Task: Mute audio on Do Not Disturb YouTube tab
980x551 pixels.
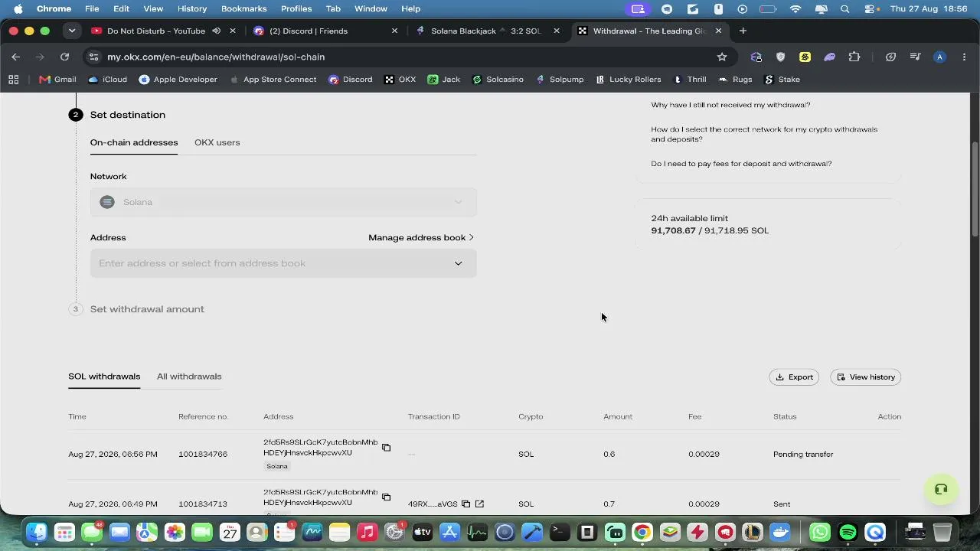Action: tap(217, 31)
